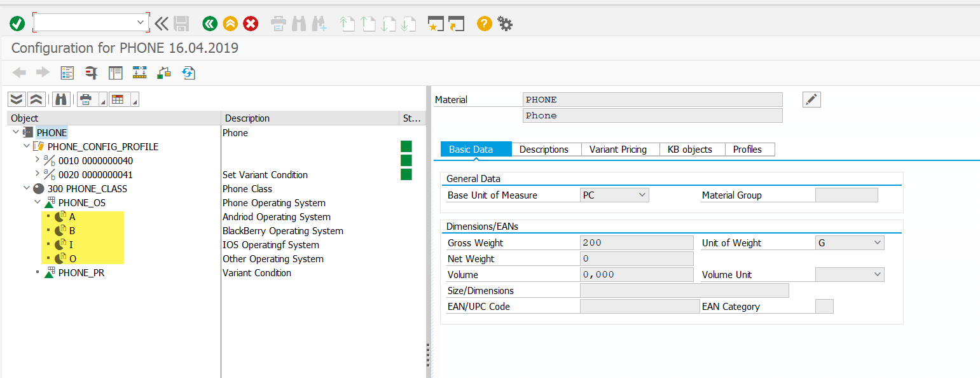
Task: Open the Base Unit of Measure dropdown
Action: click(641, 195)
